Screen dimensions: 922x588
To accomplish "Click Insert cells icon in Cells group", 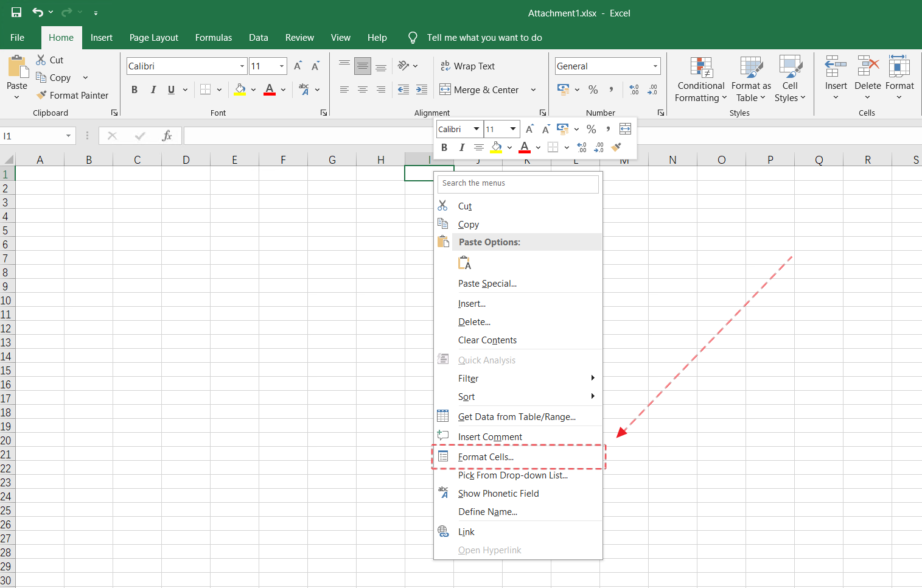I will [x=836, y=66].
